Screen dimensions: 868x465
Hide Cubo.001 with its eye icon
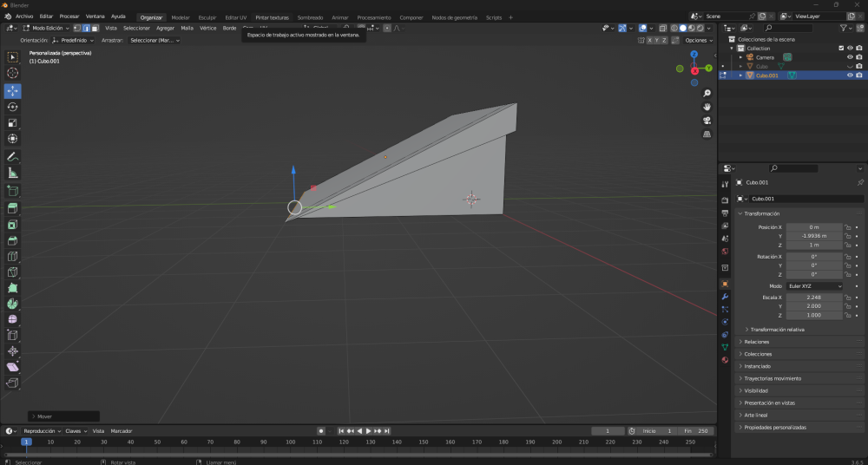click(850, 75)
